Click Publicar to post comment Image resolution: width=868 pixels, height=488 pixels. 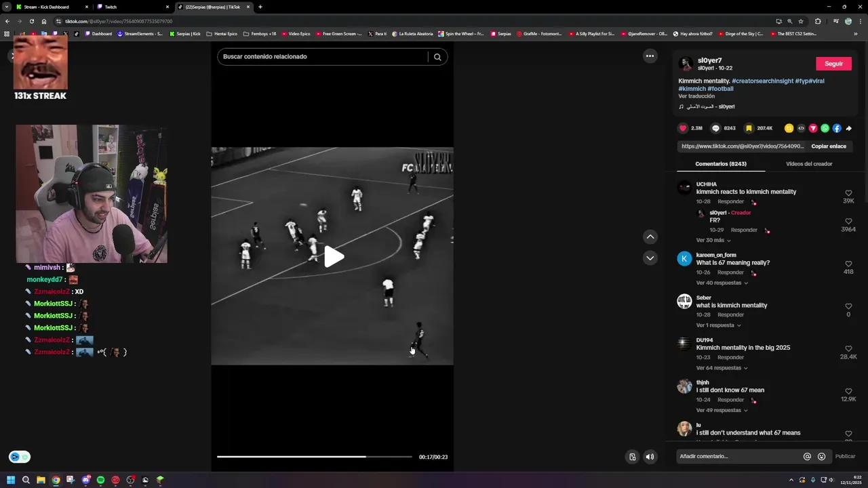pyautogui.click(x=845, y=456)
